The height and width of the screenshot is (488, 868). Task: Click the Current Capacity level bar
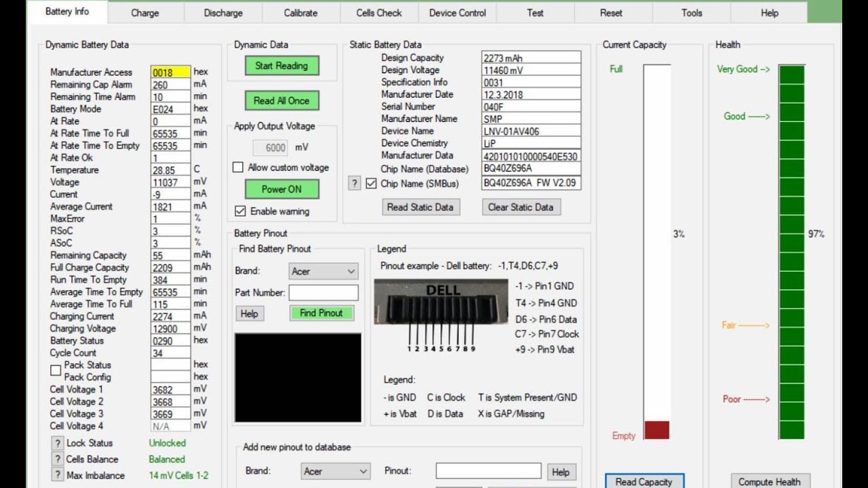[656, 252]
